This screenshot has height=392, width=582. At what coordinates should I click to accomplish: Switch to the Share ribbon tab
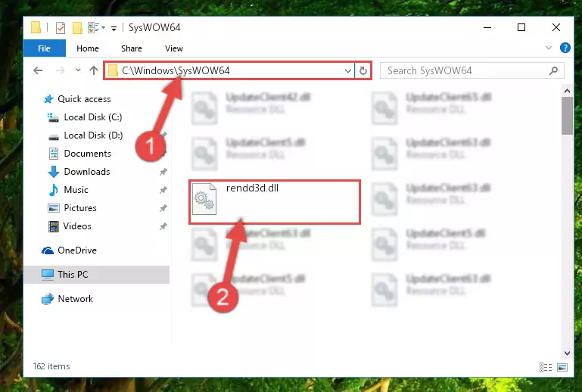tap(132, 48)
